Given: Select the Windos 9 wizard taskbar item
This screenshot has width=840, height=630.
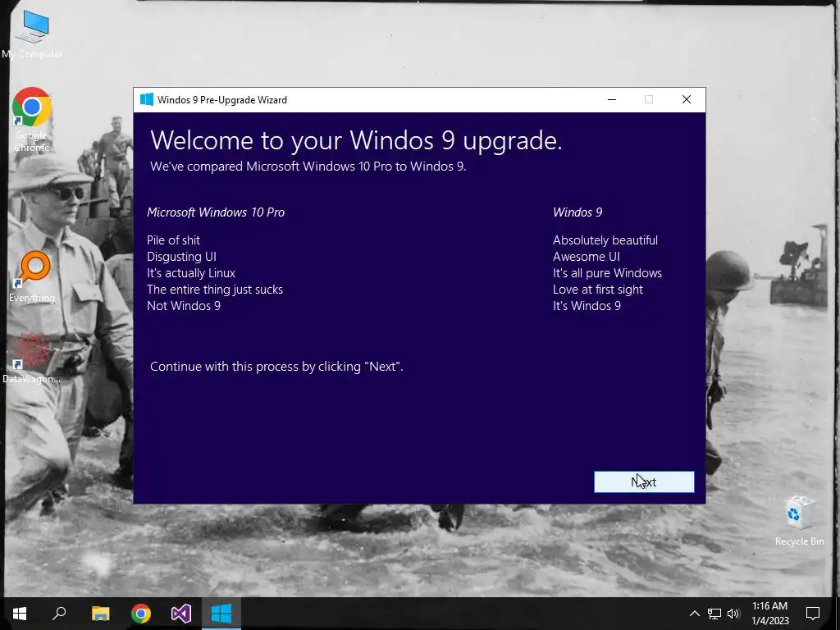Looking at the screenshot, I should [x=221, y=614].
